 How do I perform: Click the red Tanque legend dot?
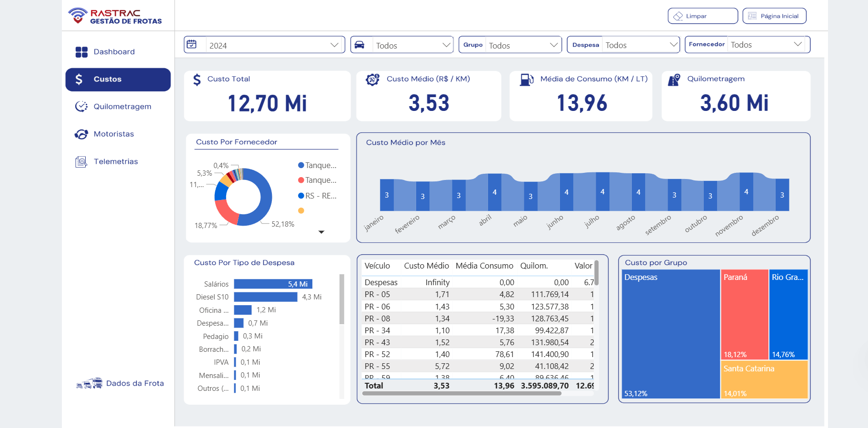301,180
